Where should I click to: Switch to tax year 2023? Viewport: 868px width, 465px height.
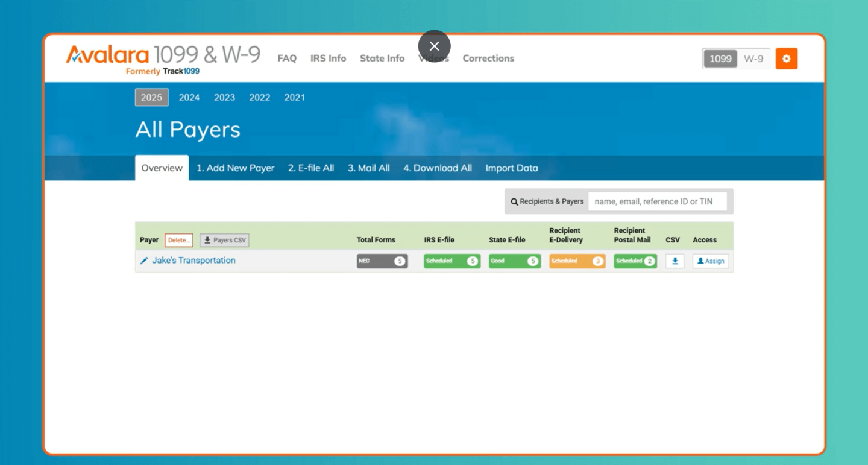point(224,97)
